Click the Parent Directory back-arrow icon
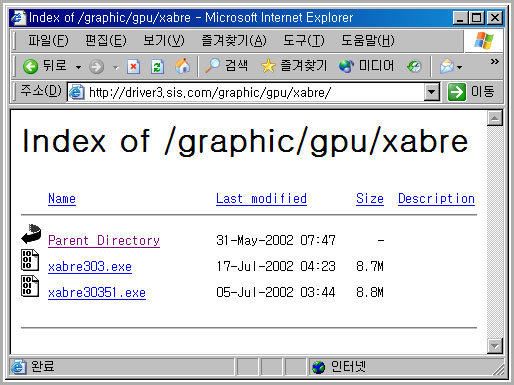 (x=31, y=234)
